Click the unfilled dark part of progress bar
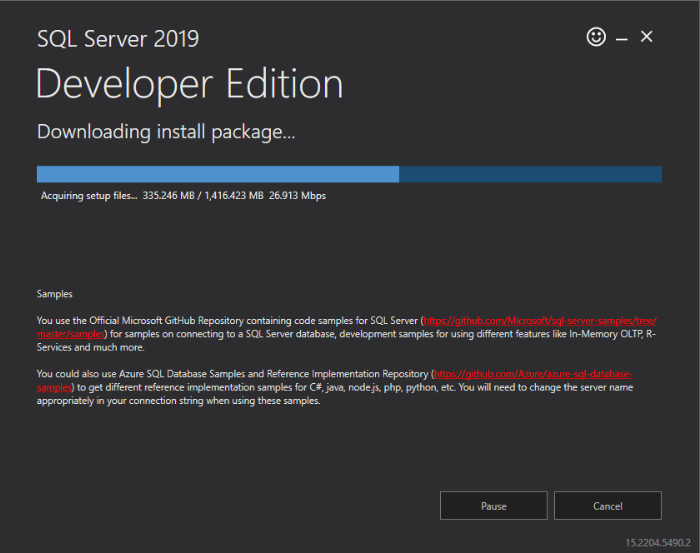This screenshot has height=553, width=700. pos(530,174)
